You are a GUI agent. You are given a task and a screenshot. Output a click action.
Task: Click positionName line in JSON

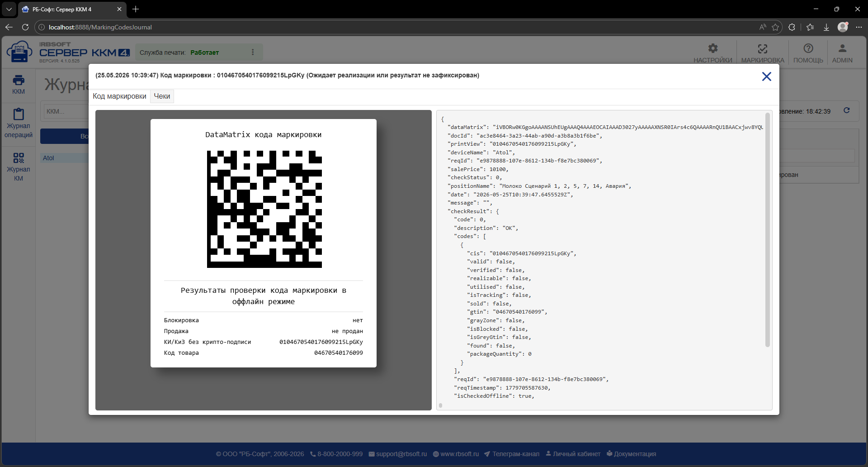pos(539,186)
